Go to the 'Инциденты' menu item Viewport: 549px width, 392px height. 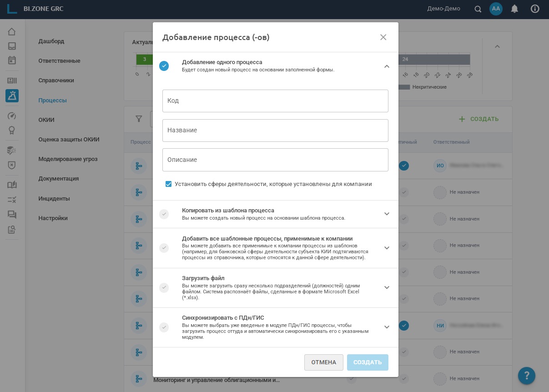(x=54, y=199)
